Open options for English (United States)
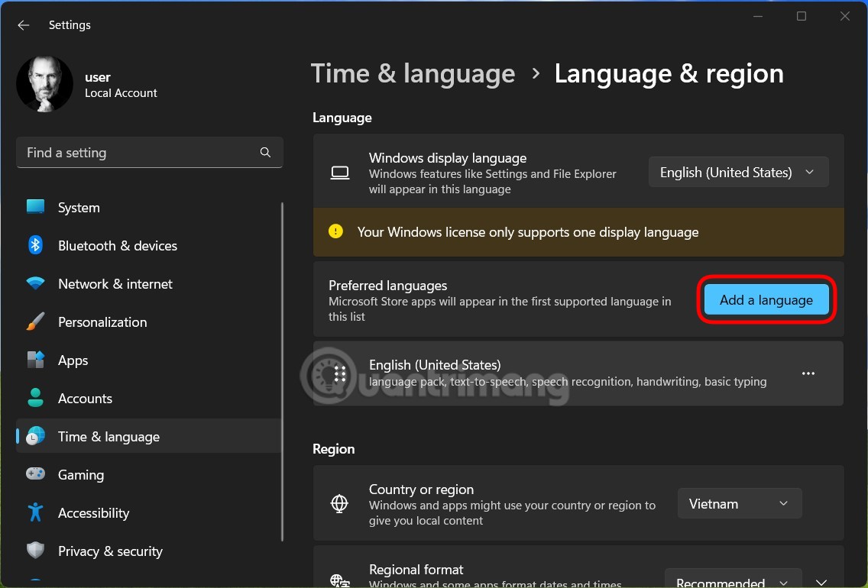This screenshot has height=588, width=868. pyautogui.click(x=808, y=373)
